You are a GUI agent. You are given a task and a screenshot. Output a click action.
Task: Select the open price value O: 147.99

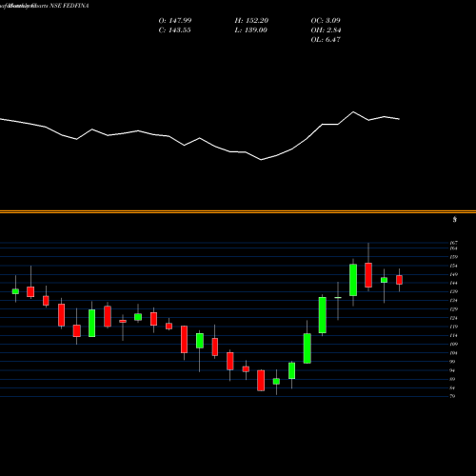tap(175, 21)
